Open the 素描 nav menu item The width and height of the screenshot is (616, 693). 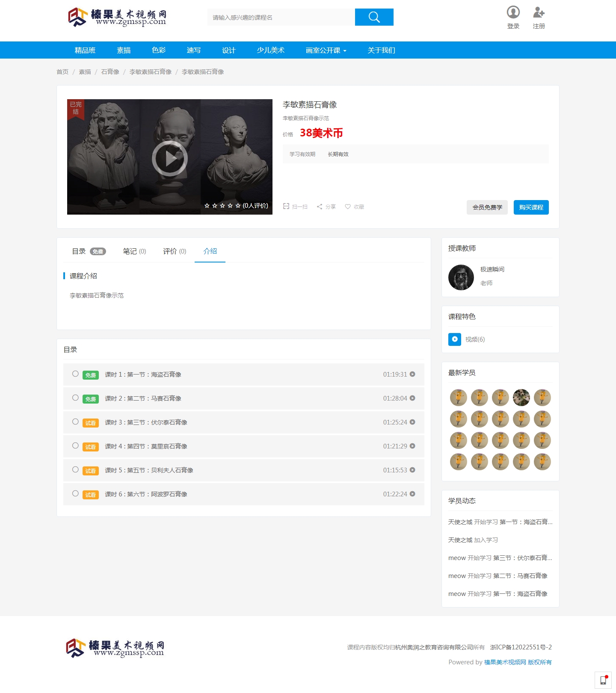pyautogui.click(x=124, y=50)
